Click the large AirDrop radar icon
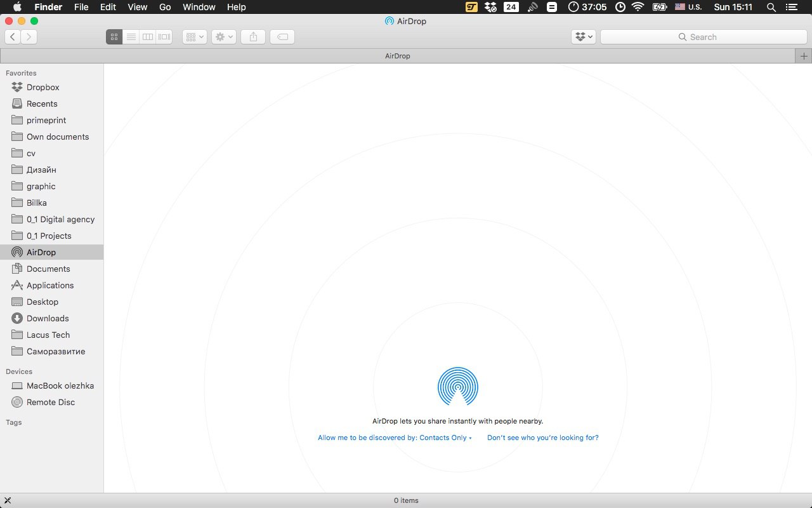 [x=458, y=386]
